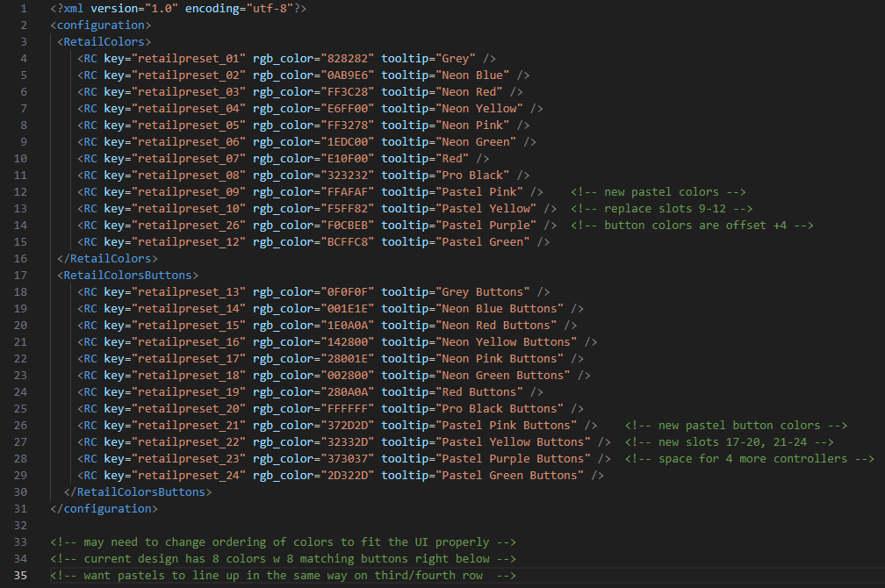
Task: Click the opening RetailColorsButtons tag
Action: [127, 276]
